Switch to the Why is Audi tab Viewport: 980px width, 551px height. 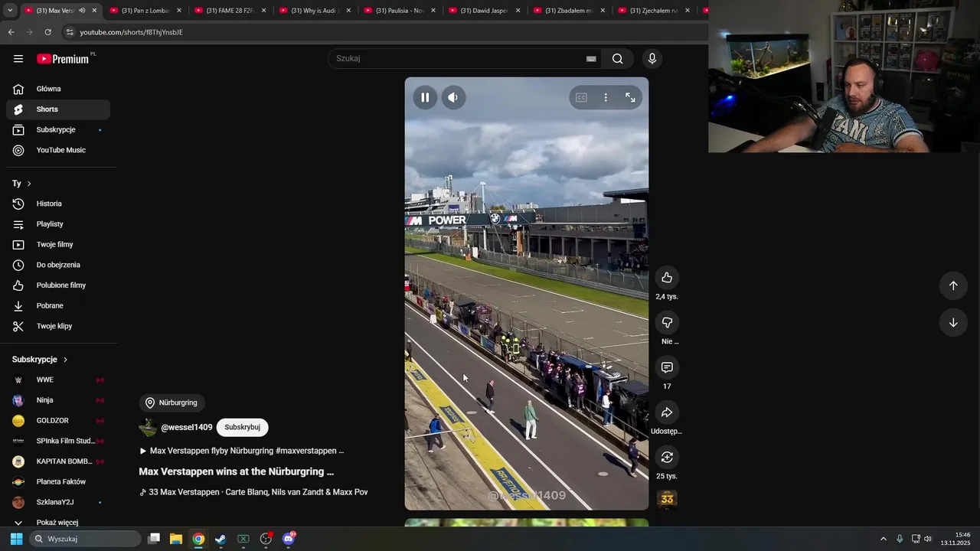pos(315,11)
